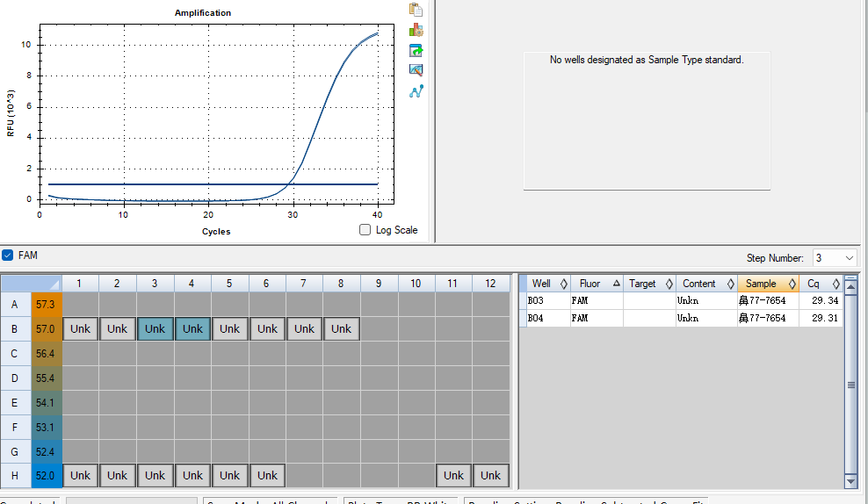The width and height of the screenshot is (868, 504).
Task: Toggle highlighted well B4 Unk
Action: click(x=192, y=328)
